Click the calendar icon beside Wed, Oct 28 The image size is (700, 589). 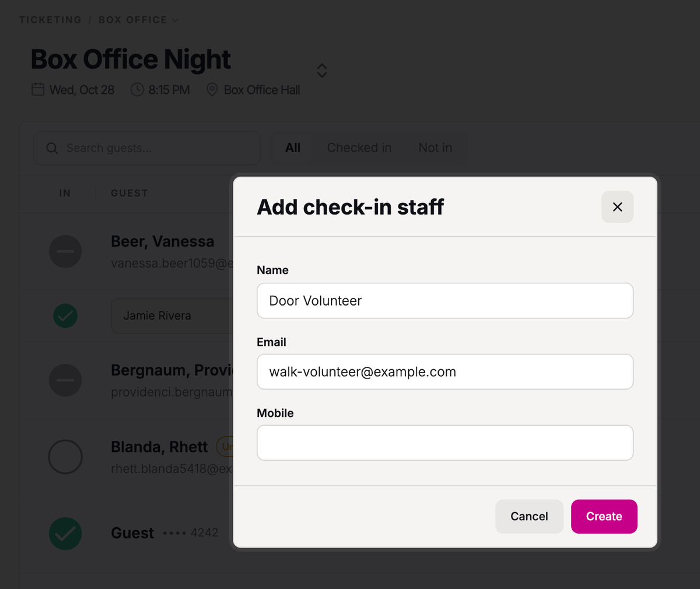(38, 90)
